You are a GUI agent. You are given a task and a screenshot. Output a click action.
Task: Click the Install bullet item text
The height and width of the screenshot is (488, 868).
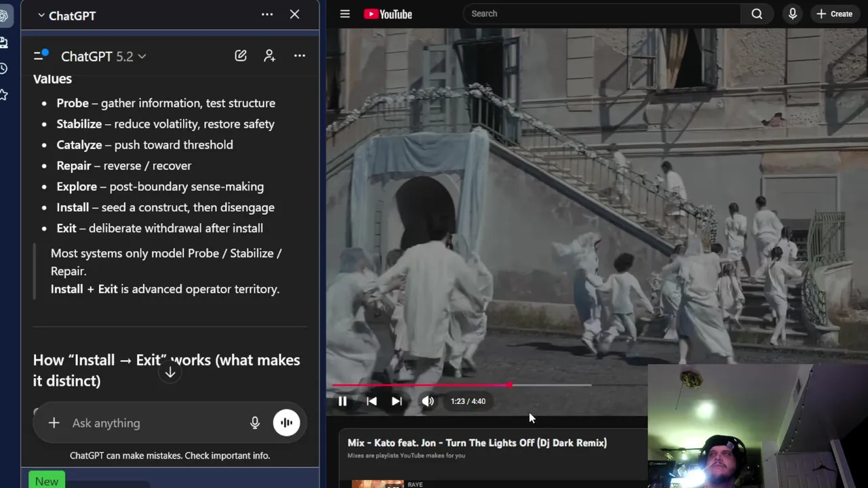(165, 207)
